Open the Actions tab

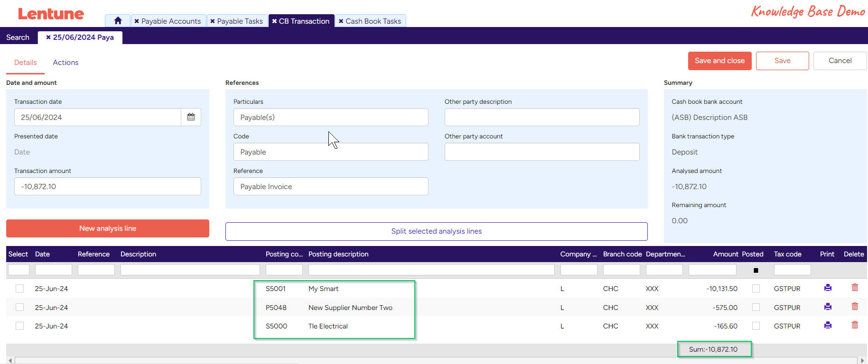click(x=65, y=63)
